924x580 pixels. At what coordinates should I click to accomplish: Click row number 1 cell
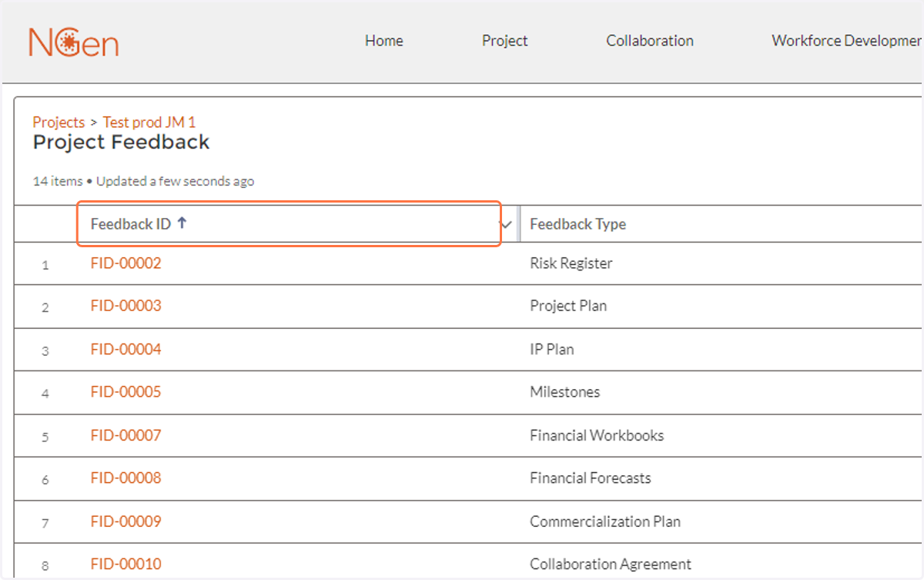coord(45,265)
